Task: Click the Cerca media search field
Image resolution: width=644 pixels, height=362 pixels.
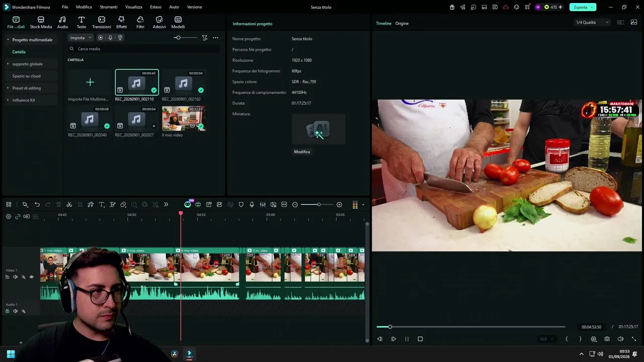Action: [143, 49]
